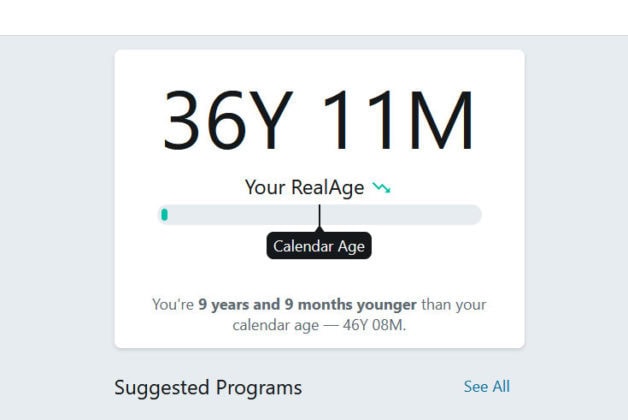This screenshot has height=420, width=628.
Task: Click the far right end of the age bar
Action: point(476,215)
